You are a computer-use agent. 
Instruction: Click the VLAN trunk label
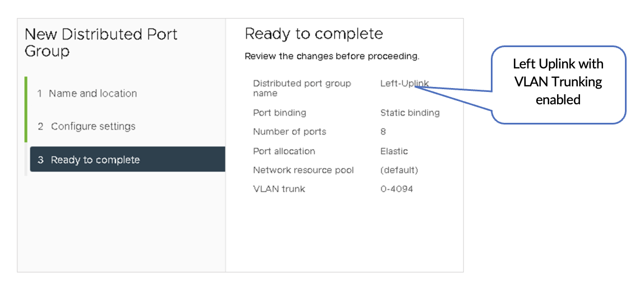tap(279, 189)
